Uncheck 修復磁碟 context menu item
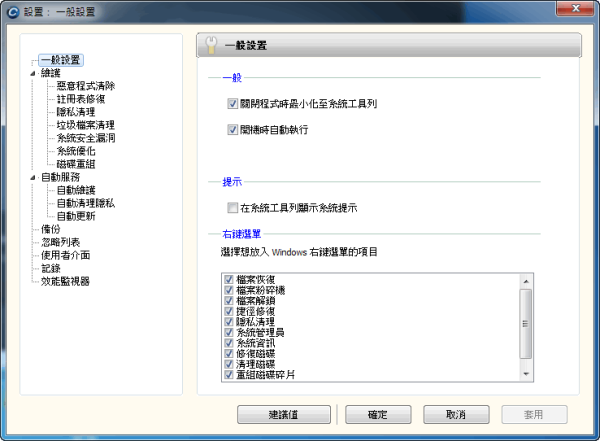Viewport: 600px width, 441px height. [229, 353]
